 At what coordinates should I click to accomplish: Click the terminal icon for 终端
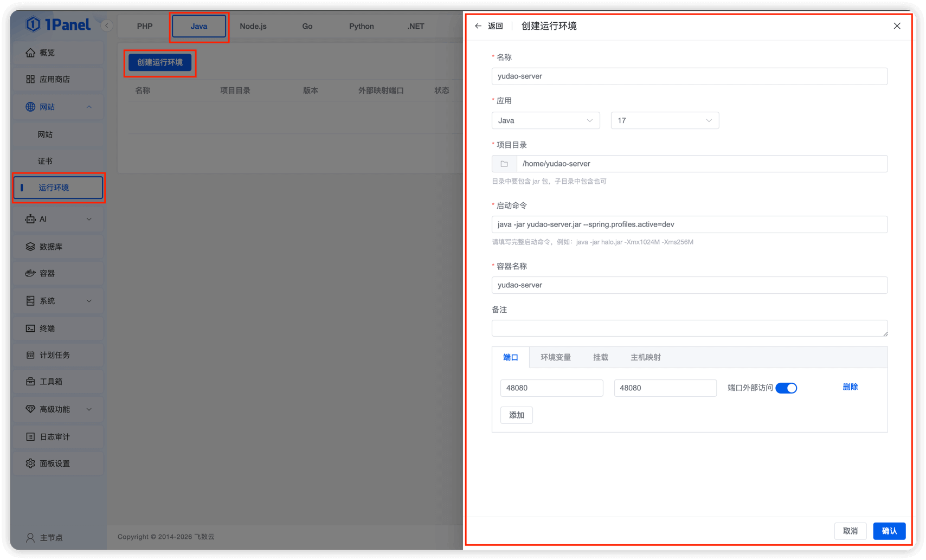point(30,329)
